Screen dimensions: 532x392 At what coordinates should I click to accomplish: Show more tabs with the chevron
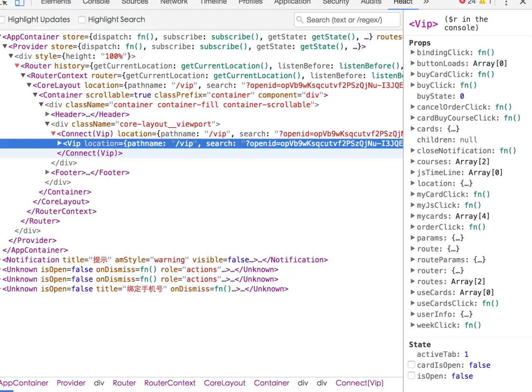point(426,2)
